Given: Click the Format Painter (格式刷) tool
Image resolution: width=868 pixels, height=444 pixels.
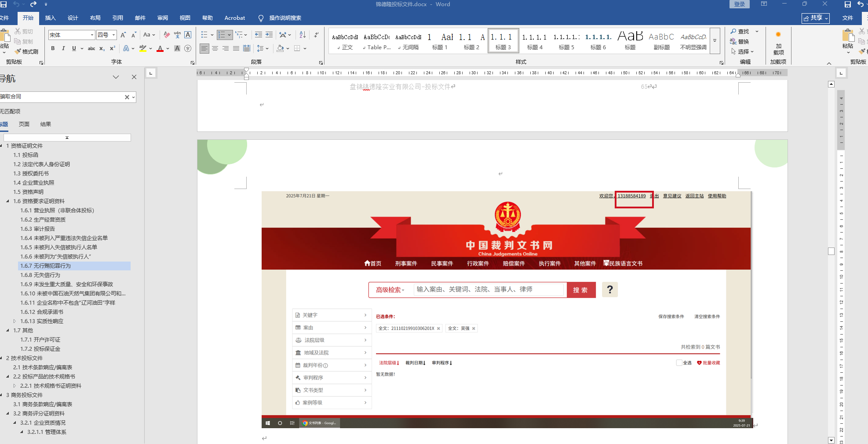Looking at the screenshot, I should pos(26,51).
